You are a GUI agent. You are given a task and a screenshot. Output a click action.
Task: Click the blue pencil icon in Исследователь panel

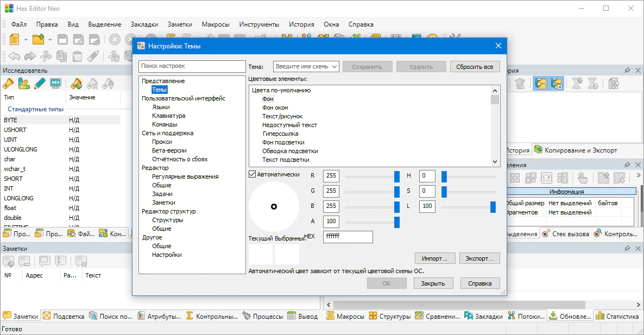coord(40,84)
